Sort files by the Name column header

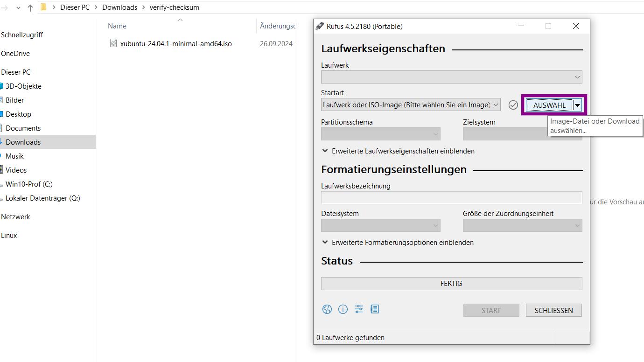point(117,26)
